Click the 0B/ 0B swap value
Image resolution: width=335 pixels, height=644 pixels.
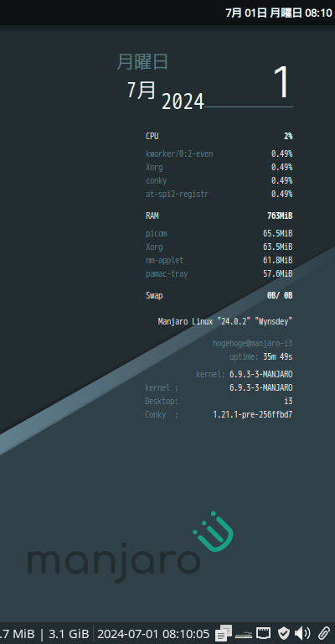[x=280, y=296]
